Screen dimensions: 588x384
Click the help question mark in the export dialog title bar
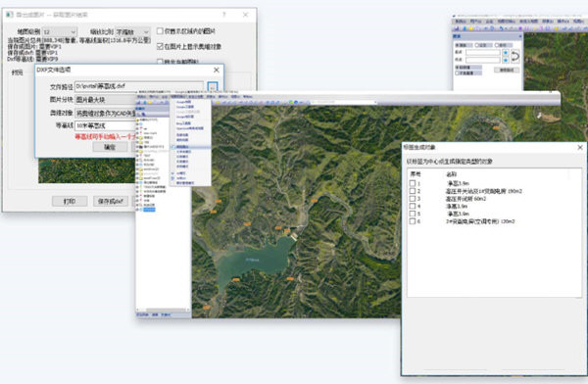click(223, 15)
